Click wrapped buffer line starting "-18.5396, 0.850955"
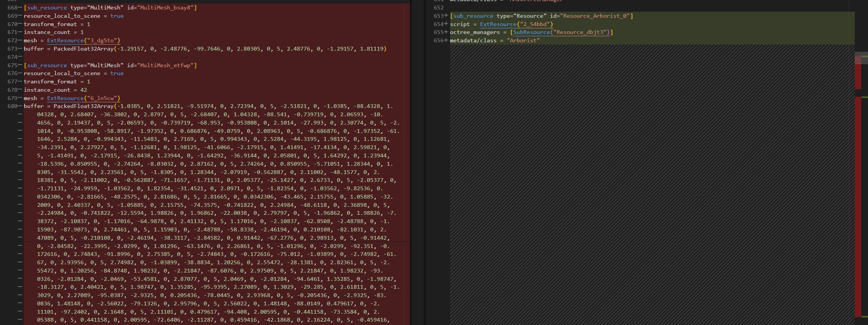This screenshot has width=868, height=325. (x=215, y=164)
